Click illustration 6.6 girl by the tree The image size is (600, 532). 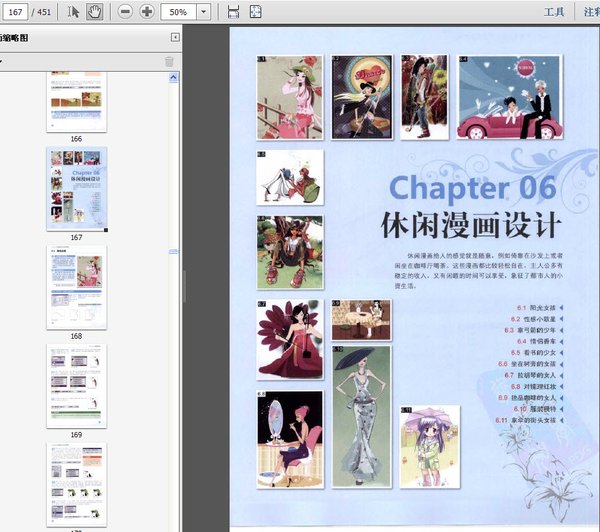(x=290, y=252)
